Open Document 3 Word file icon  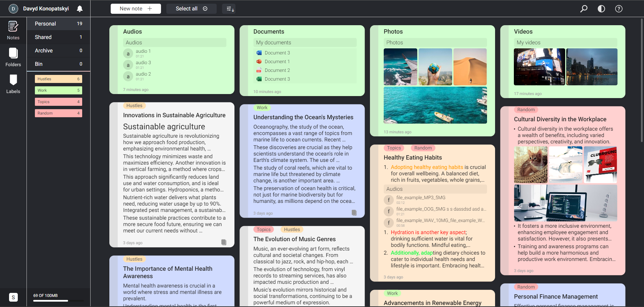(259, 53)
